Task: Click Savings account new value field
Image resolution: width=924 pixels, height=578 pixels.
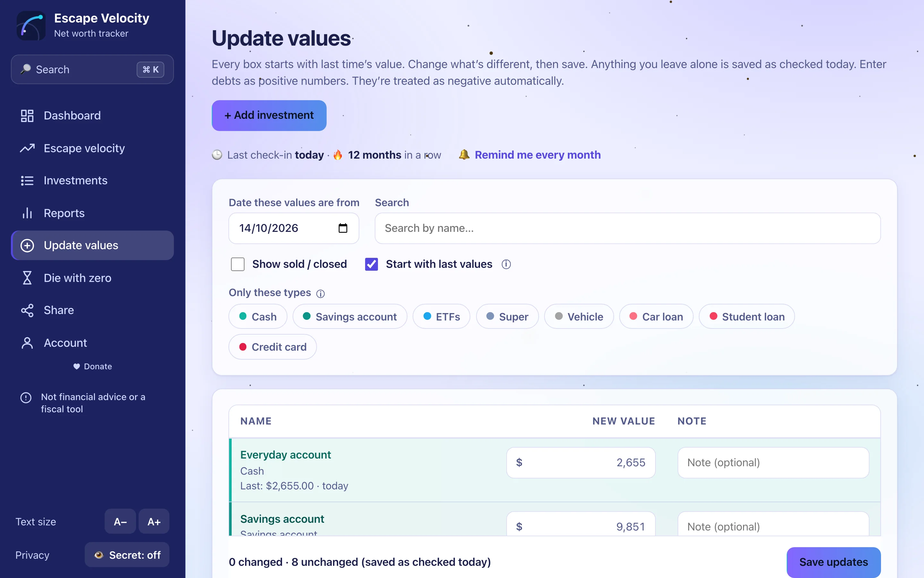Action: (581, 524)
